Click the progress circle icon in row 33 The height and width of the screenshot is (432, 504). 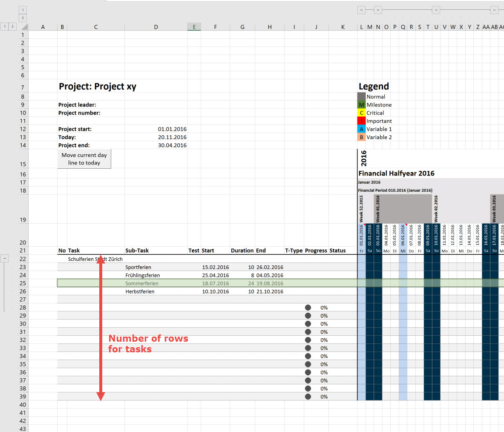308,348
